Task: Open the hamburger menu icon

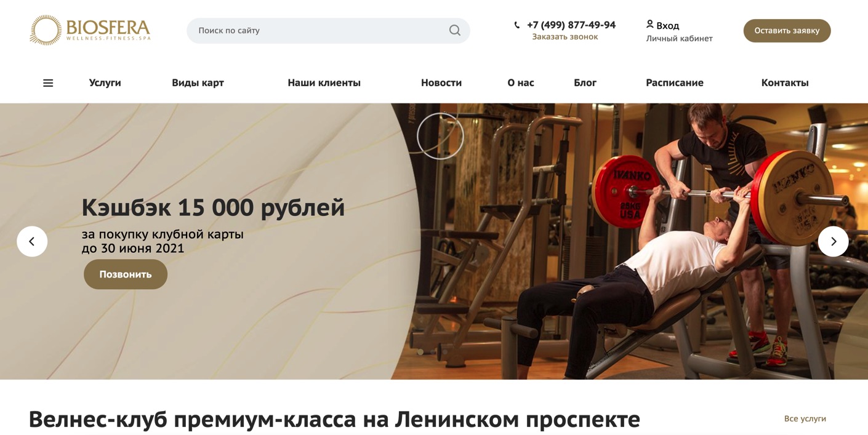Action: pos(48,83)
